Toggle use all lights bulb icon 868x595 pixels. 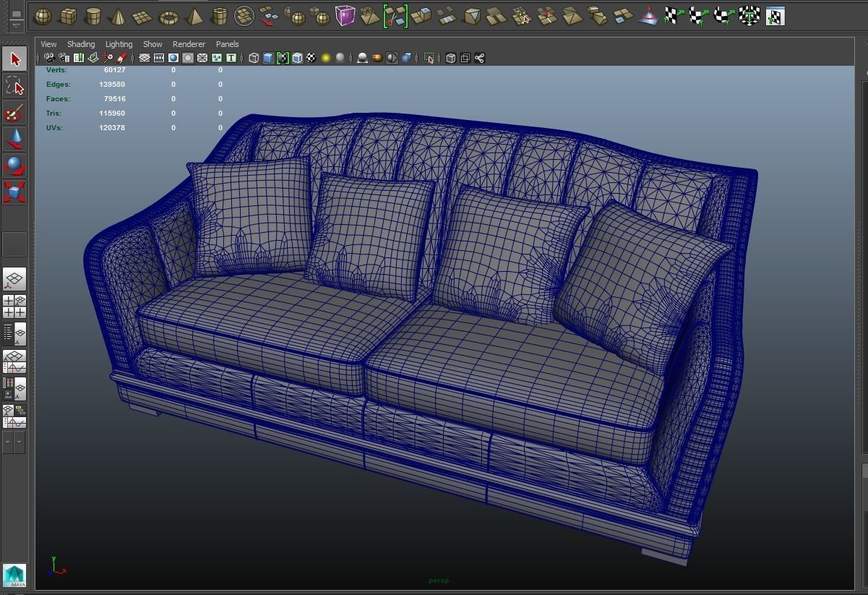coord(326,58)
